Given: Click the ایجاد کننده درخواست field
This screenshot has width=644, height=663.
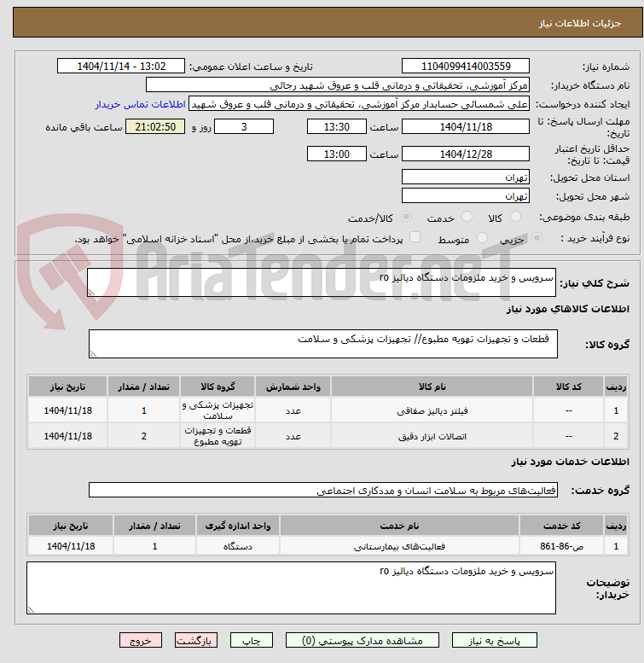Looking at the screenshot, I should pos(359,104).
